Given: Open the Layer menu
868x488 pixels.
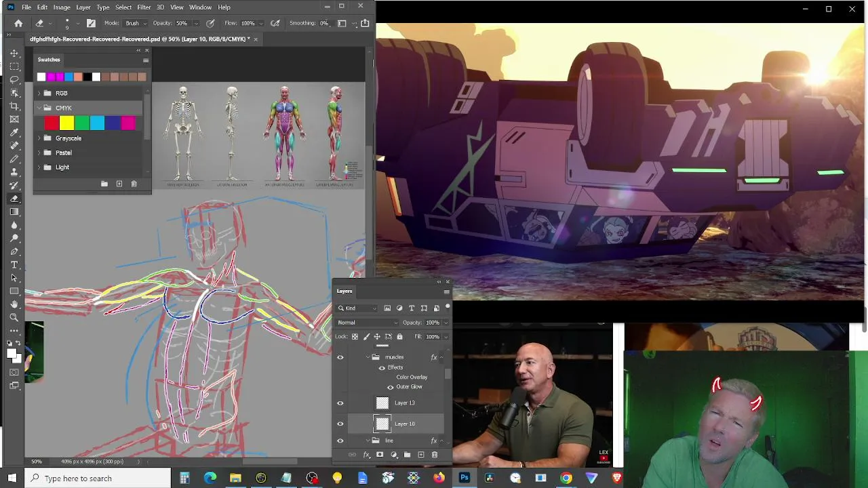Looking at the screenshot, I should click(x=83, y=7).
